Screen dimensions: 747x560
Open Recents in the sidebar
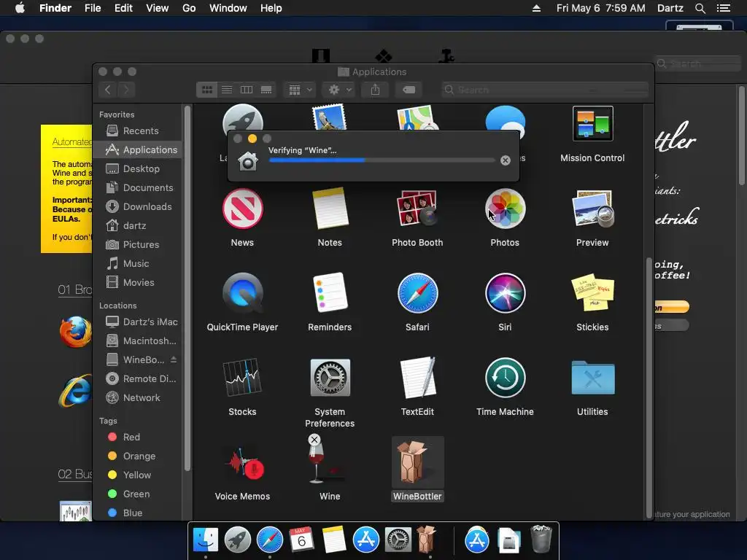click(138, 131)
